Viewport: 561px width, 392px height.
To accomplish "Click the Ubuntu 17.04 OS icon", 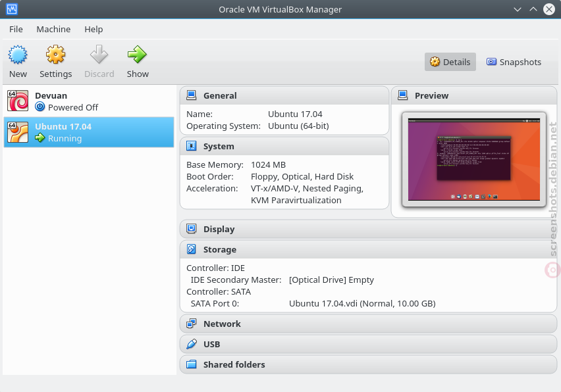I will point(18,132).
